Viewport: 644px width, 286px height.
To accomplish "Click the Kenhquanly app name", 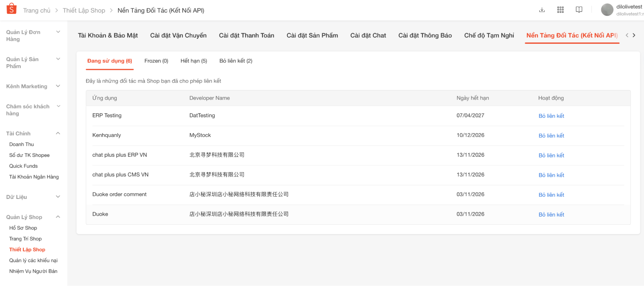I will (106, 135).
